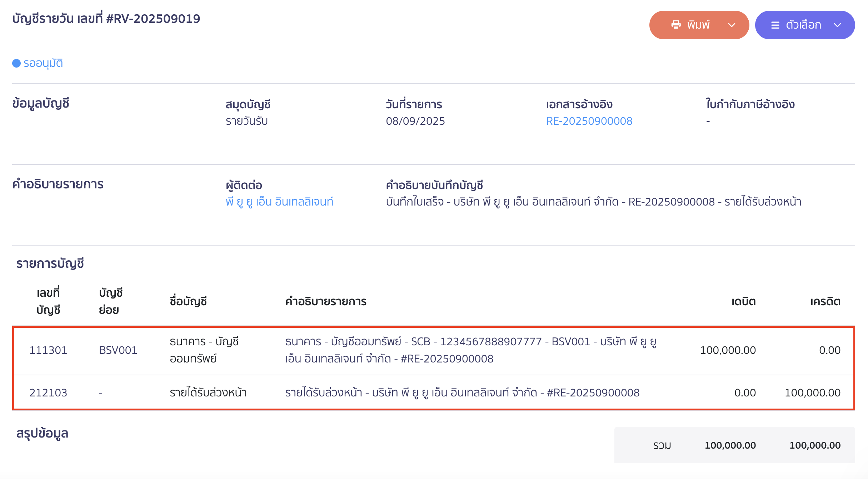868x479 pixels.
Task: Click the พิมพ์ print button label
Action: pyautogui.click(x=698, y=25)
